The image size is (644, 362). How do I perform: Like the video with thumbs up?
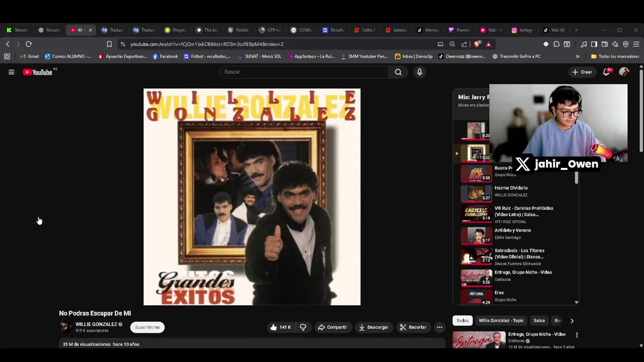(280, 327)
